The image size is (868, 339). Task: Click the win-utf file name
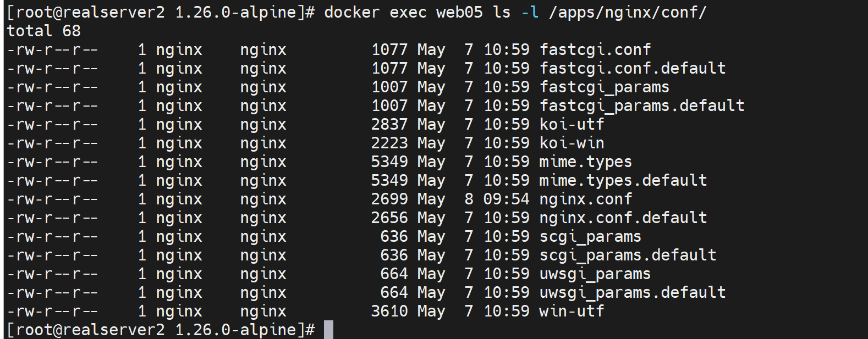click(572, 312)
